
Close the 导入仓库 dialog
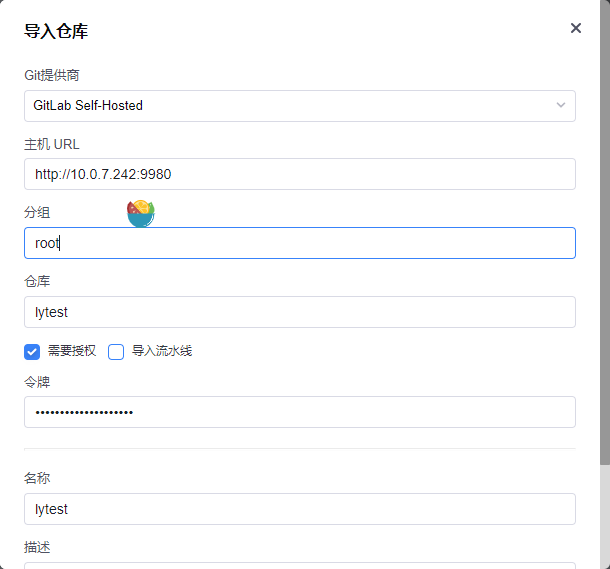(x=576, y=28)
